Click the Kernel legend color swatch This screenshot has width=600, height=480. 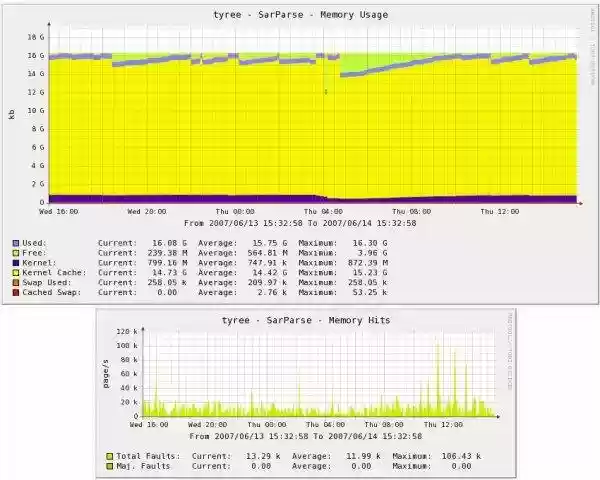tap(16, 263)
